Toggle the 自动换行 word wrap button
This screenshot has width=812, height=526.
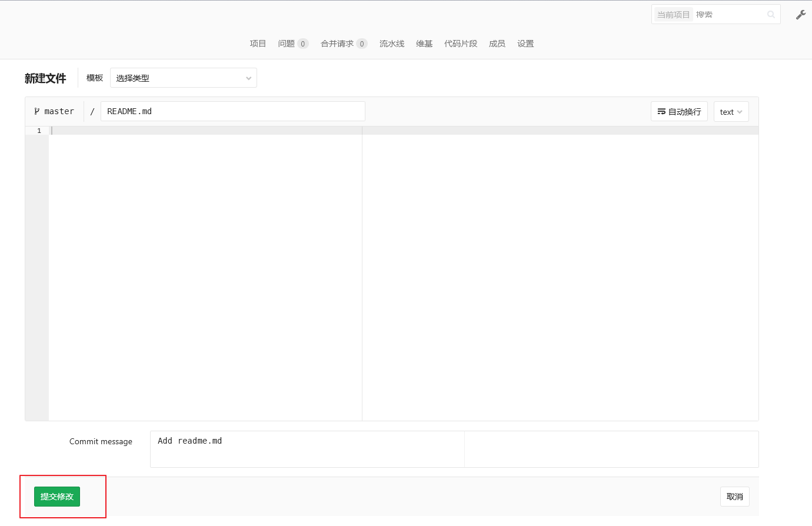679,112
